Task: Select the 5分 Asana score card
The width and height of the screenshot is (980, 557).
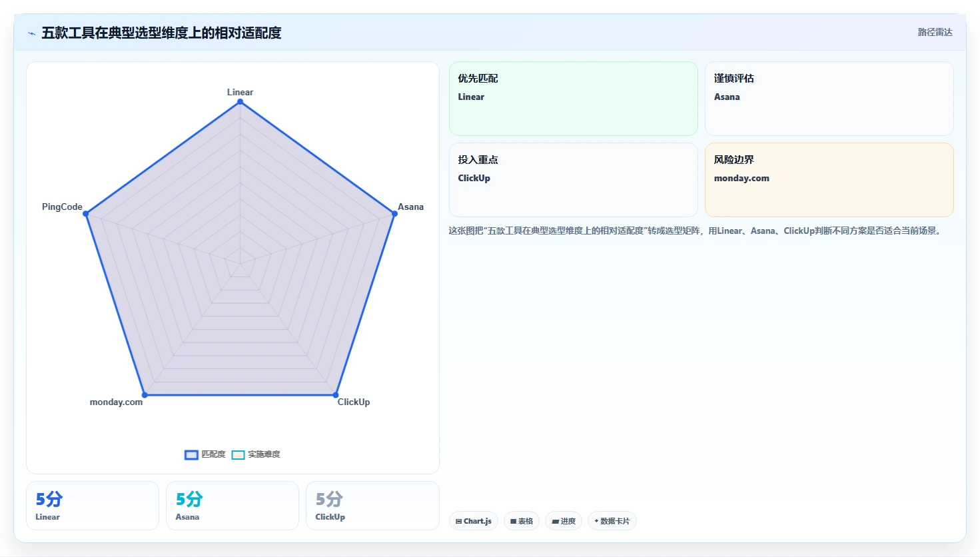Action: [x=233, y=506]
